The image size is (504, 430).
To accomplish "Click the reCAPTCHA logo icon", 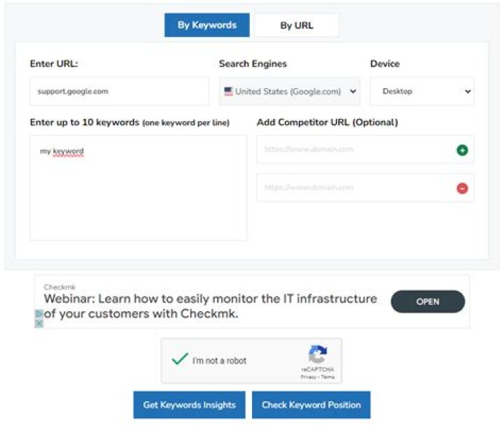I will coord(318,354).
